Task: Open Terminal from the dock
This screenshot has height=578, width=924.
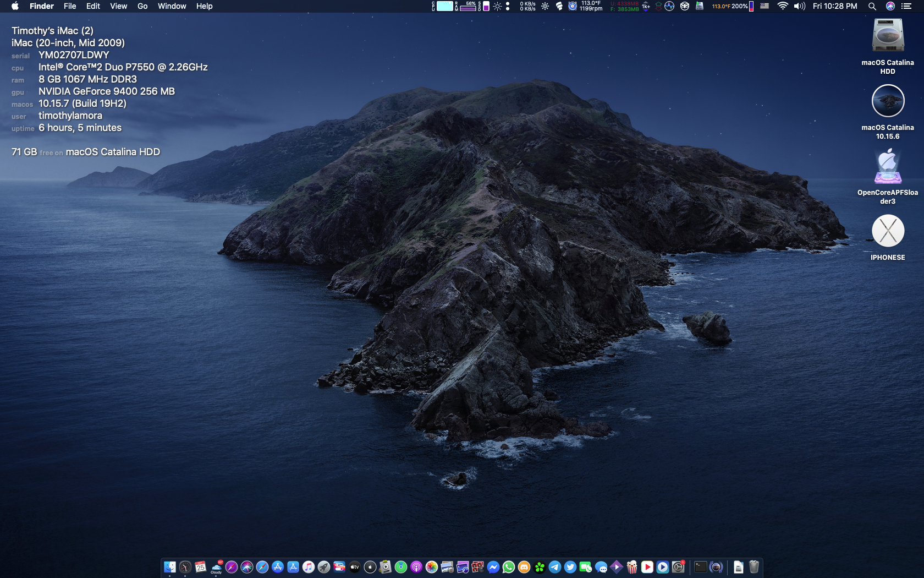Action: point(700,567)
